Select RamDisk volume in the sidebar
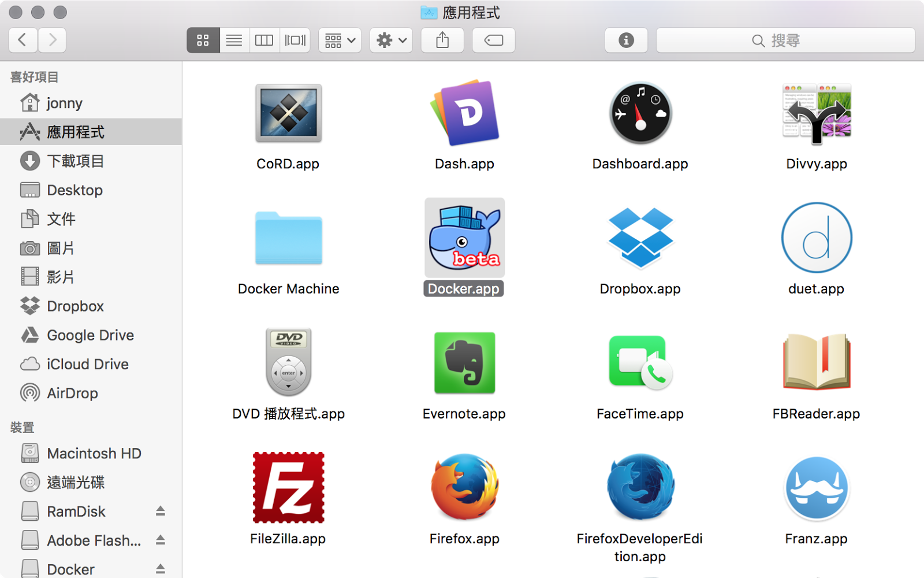 (x=91, y=512)
